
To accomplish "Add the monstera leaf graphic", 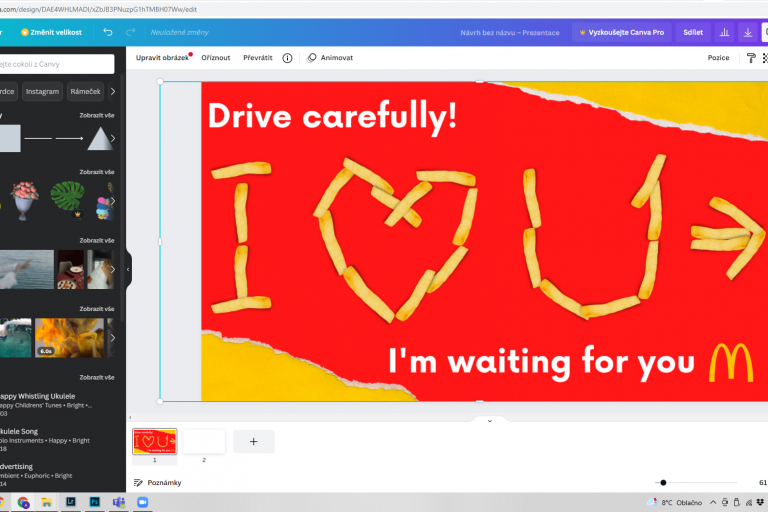I will pyautogui.click(x=68, y=197).
